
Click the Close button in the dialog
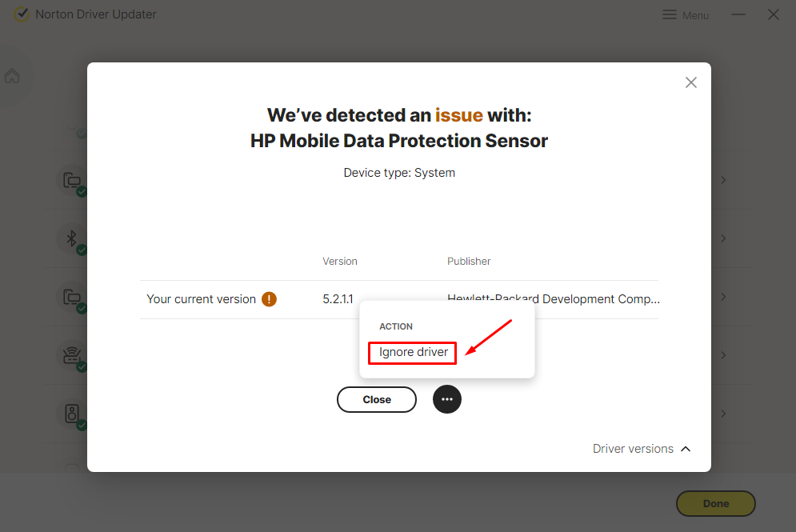(377, 399)
